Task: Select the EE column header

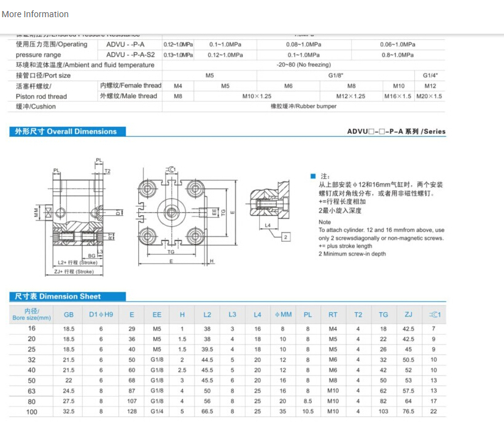Action: click(x=157, y=315)
